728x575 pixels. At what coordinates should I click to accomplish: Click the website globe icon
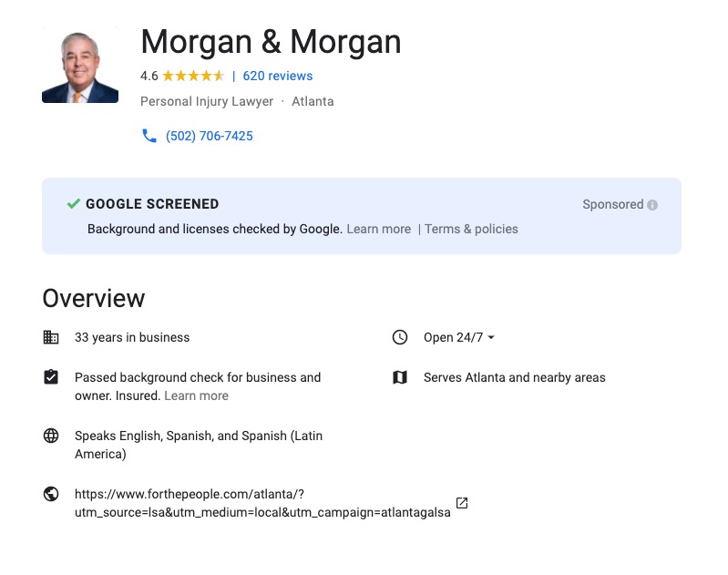coord(51,494)
